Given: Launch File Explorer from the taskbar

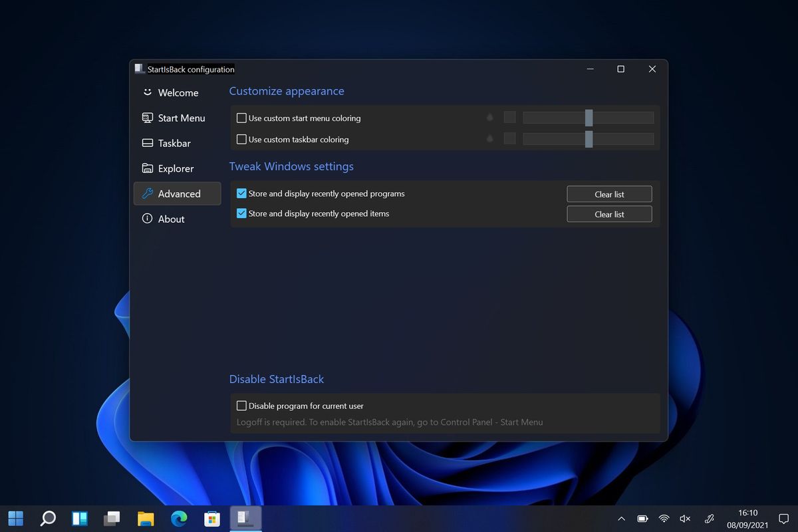Looking at the screenshot, I should [x=146, y=518].
